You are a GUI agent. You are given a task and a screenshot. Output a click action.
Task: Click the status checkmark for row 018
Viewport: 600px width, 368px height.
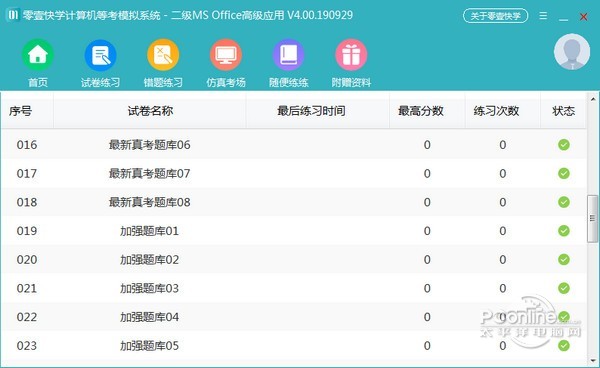tap(564, 202)
